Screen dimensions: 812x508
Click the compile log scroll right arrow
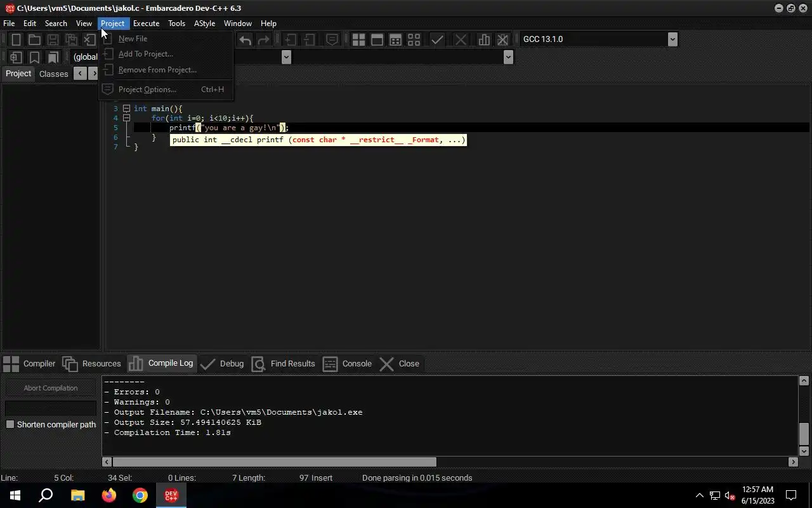(x=793, y=462)
